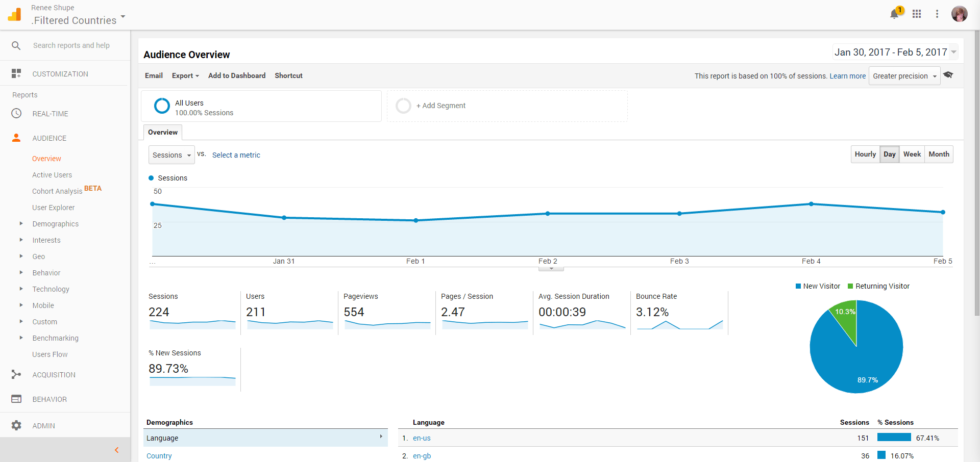980x462 pixels.
Task: Expand the Demographics sidebar section
Action: point(55,223)
